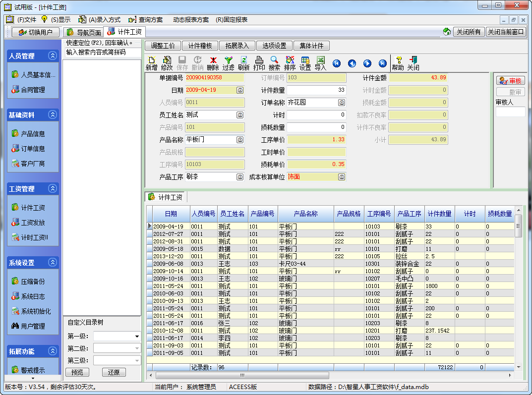
Task: Click the 新增 (new record) toolbar icon
Action: tap(151, 63)
